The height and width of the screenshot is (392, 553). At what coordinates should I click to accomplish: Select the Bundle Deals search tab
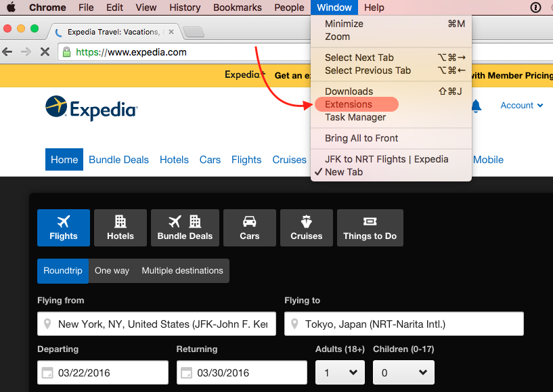click(x=185, y=227)
